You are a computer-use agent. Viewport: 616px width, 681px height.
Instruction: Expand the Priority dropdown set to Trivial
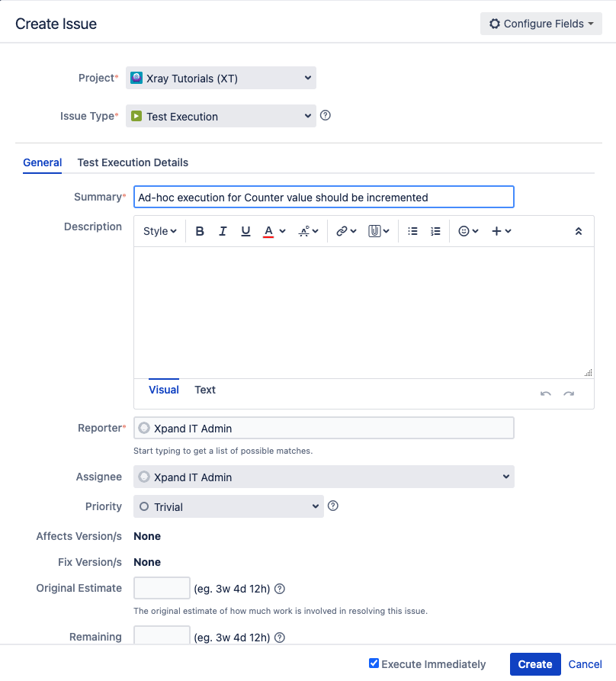[x=229, y=506]
